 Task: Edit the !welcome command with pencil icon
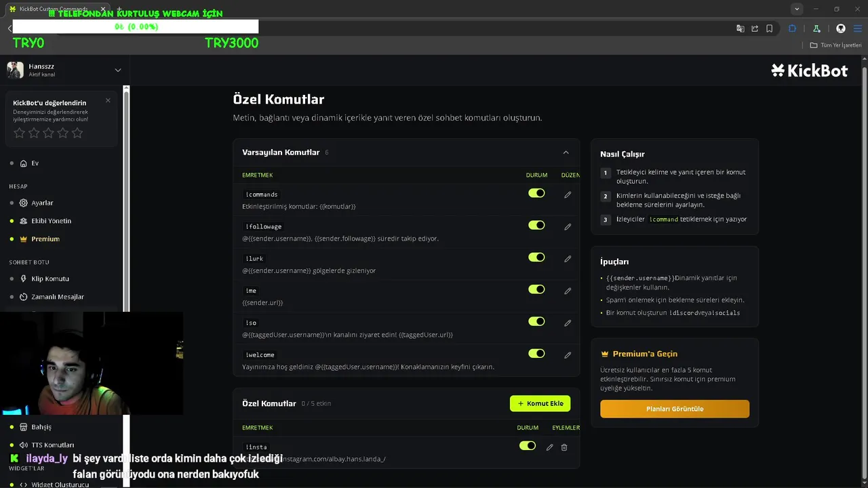(568, 354)
